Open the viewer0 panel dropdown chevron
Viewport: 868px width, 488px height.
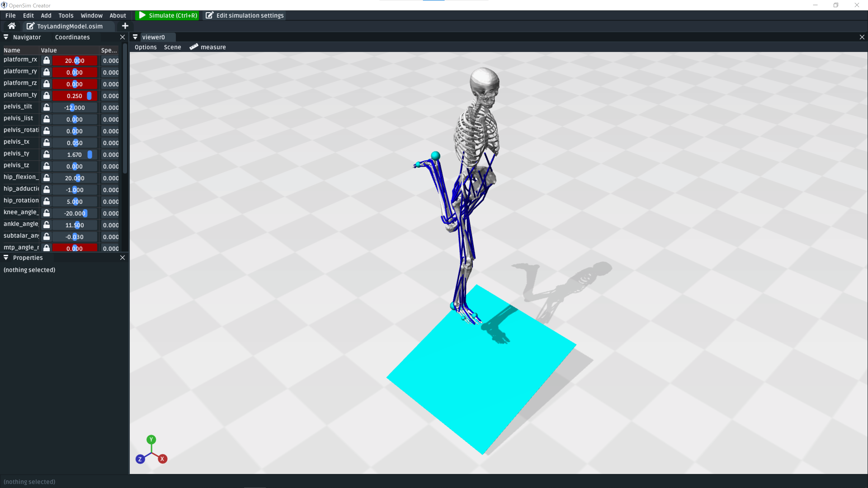pos(135,37)
